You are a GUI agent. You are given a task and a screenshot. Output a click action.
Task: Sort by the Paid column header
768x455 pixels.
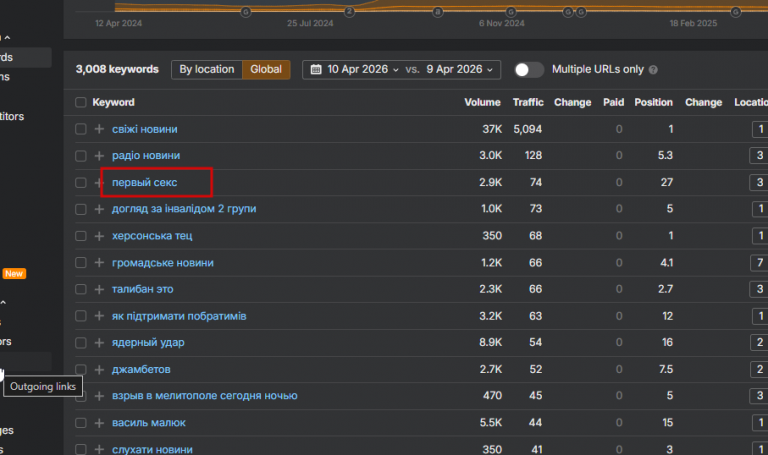pyautogui.click(x=613, y=102)
